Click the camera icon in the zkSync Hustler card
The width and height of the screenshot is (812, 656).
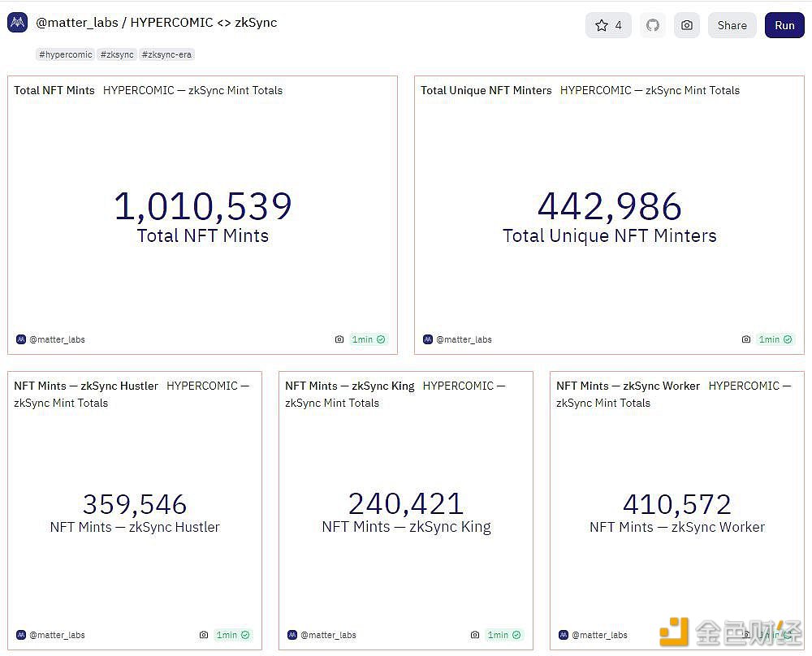pyautogui.click(x=204, y=635)
